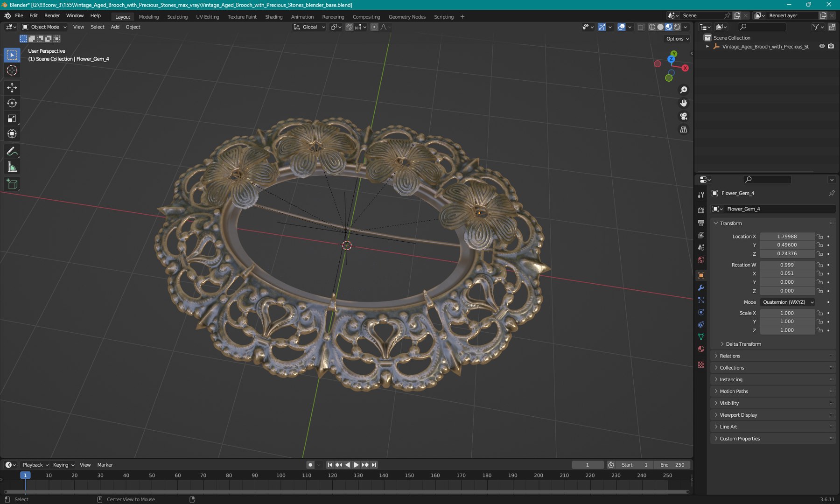Image resolution: width=840 pixels, height=504 pixels.
Task: Open the Quaternion (WXYZ) rotation mode dropdown
Action: [788, 302]
